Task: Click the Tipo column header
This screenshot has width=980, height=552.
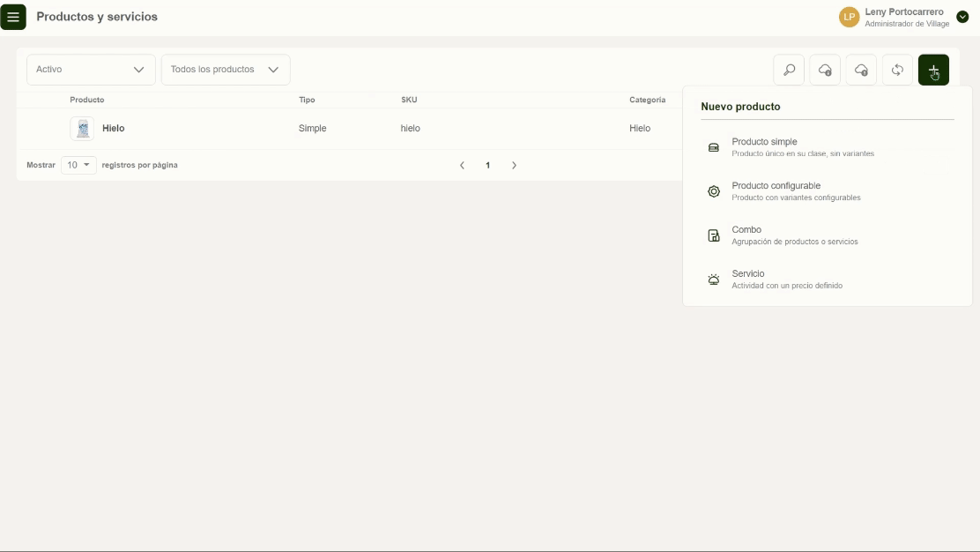Action: coord(307,100)
